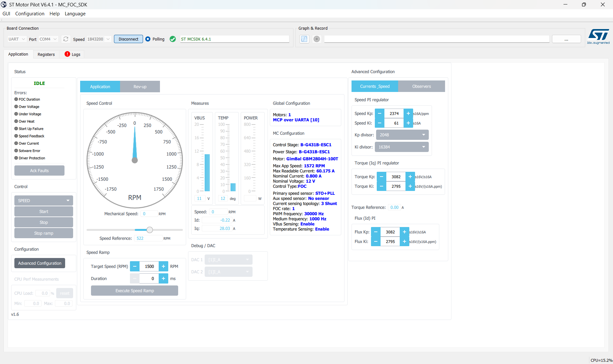Switch to the Registers tab

46,54
